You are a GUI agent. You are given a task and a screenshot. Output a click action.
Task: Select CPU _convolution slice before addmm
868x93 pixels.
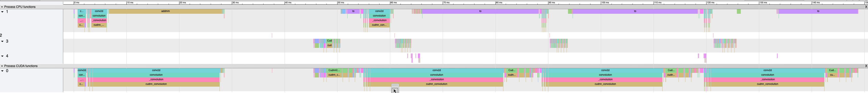point(99,20)
